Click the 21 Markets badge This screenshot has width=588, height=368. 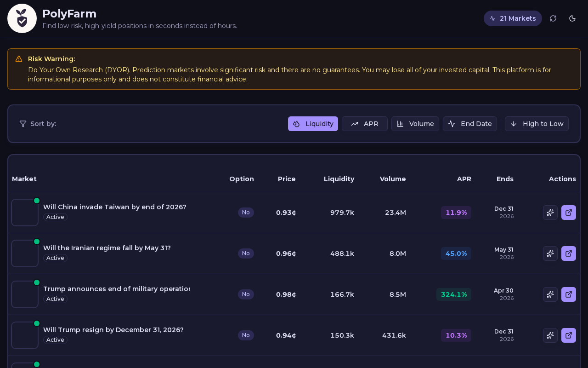coord(513,18)
